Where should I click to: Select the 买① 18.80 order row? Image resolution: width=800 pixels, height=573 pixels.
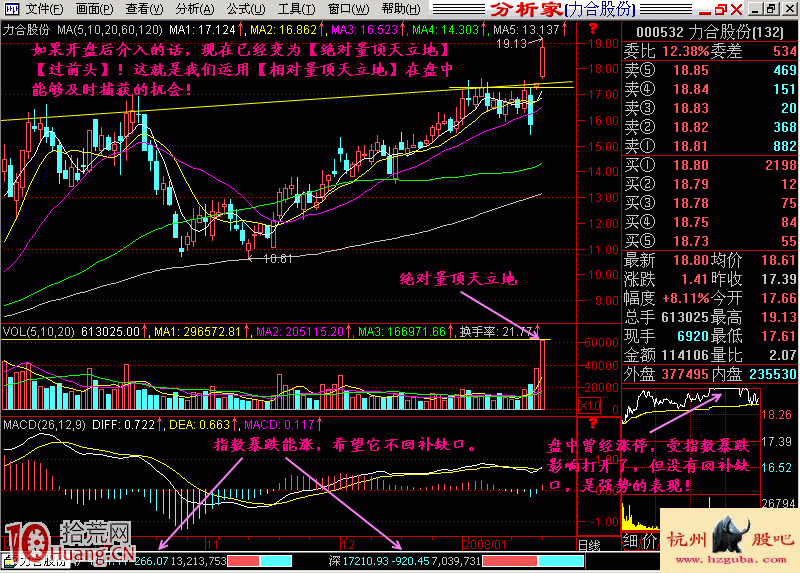(710, 165)
